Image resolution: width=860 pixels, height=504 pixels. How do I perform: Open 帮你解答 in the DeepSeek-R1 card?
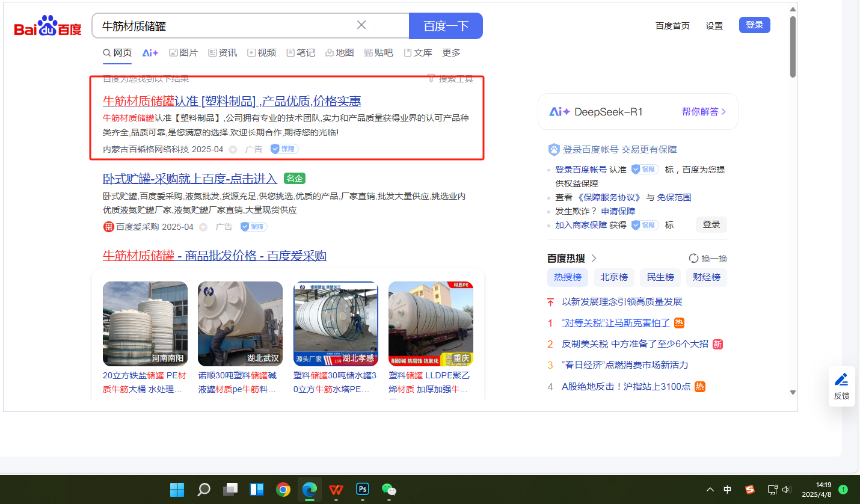pos(704,112)
